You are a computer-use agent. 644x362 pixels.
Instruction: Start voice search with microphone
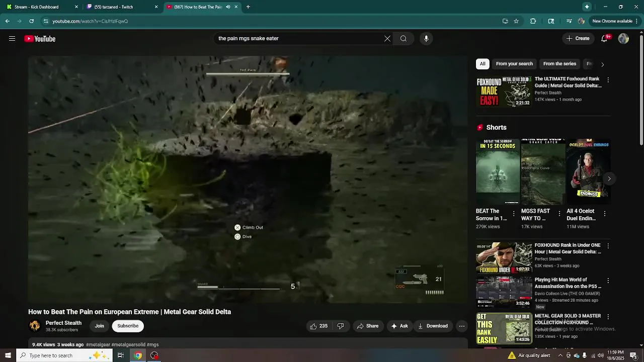(426, 39)
